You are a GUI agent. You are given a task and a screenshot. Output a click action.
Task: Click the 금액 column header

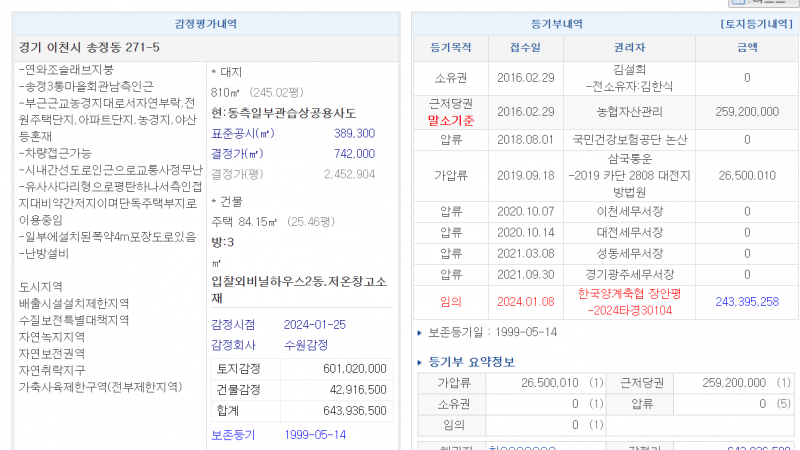(746, 47)
